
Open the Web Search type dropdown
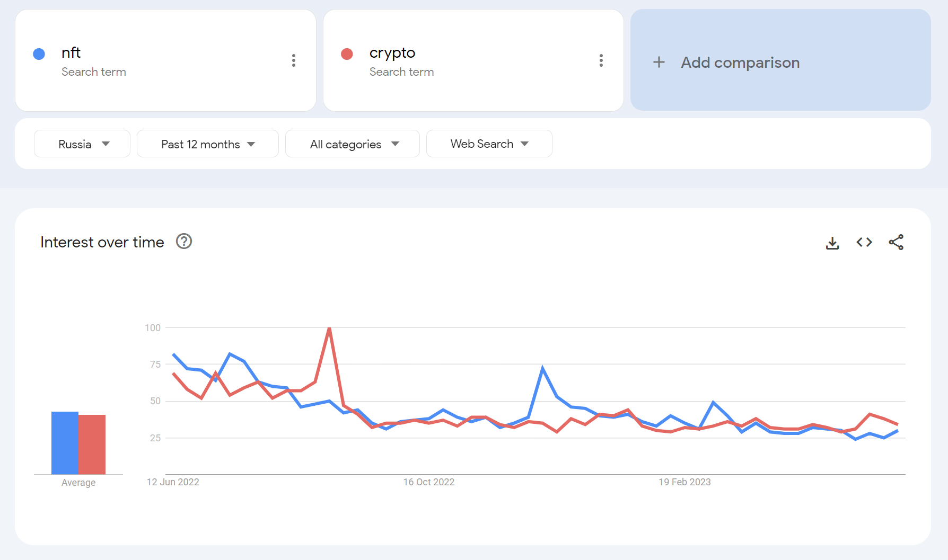coord(489,144)
